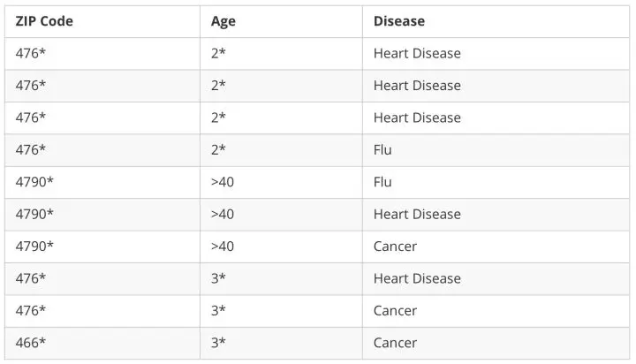Click >40 age in the Flu row
Viewport: 636px width, 364px height.
[x=223, y=182]
